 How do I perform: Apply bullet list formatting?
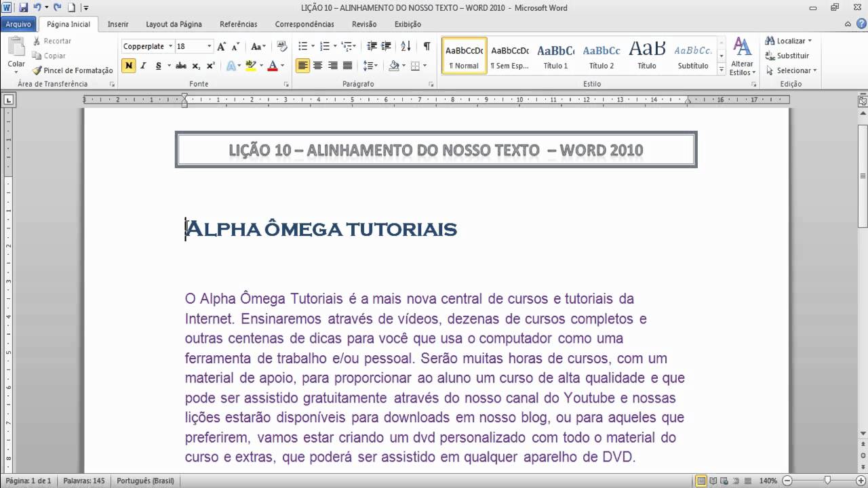tap(302, 47)
